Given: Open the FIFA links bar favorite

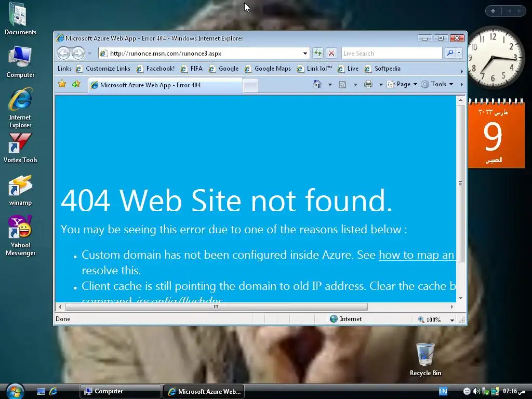Looking at the screenshot, I should coord(191,69).
